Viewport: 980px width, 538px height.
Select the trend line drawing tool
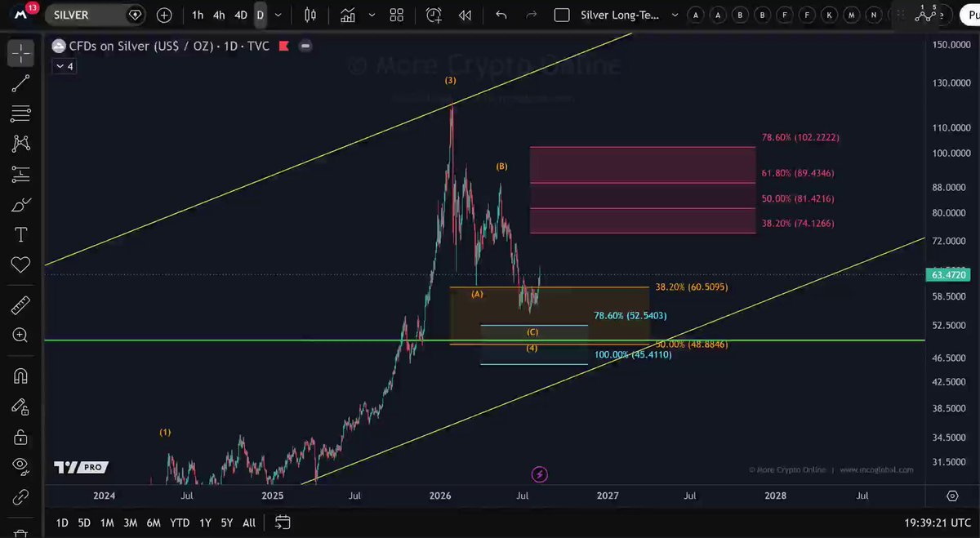pos(20,82)
